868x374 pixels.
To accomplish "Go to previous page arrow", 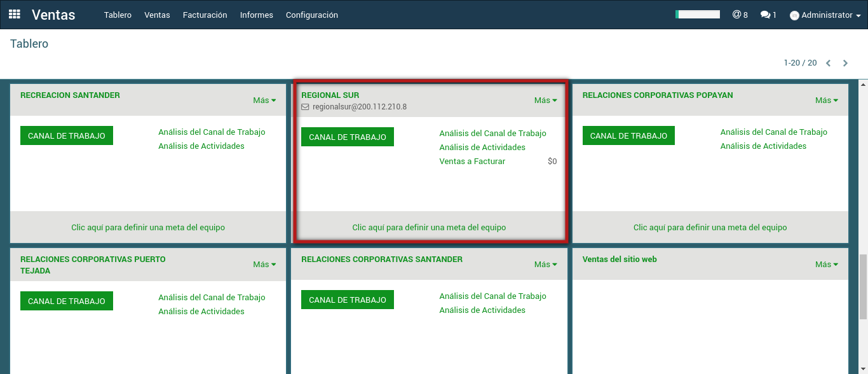I will [828, 63].
